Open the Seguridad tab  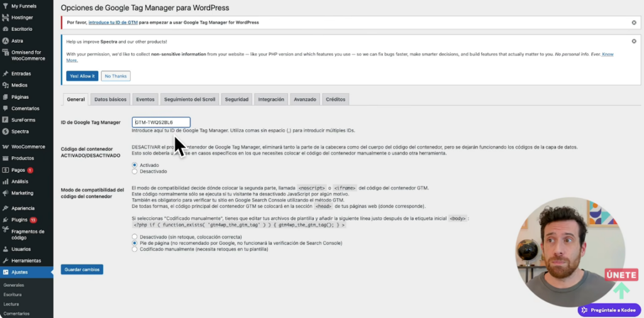(236, 99)
